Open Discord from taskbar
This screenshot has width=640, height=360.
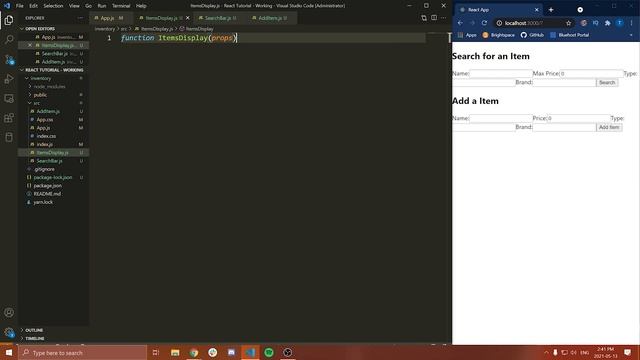(x=231, y=353)
